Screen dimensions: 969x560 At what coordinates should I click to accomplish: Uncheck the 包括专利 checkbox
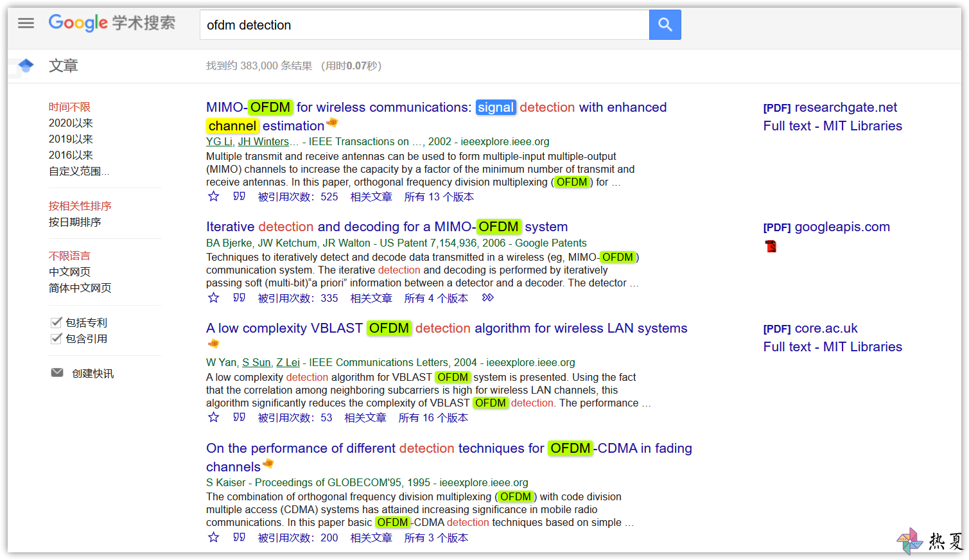pos(57,322)
